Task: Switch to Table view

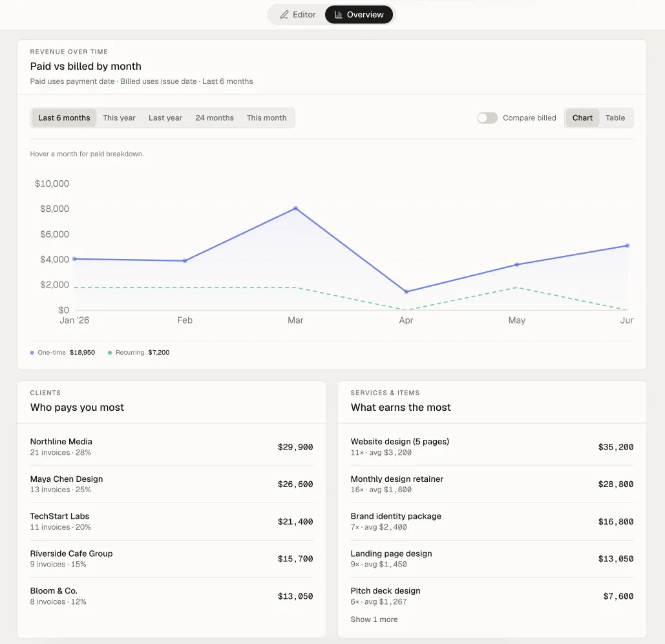Action: [615, 118]
